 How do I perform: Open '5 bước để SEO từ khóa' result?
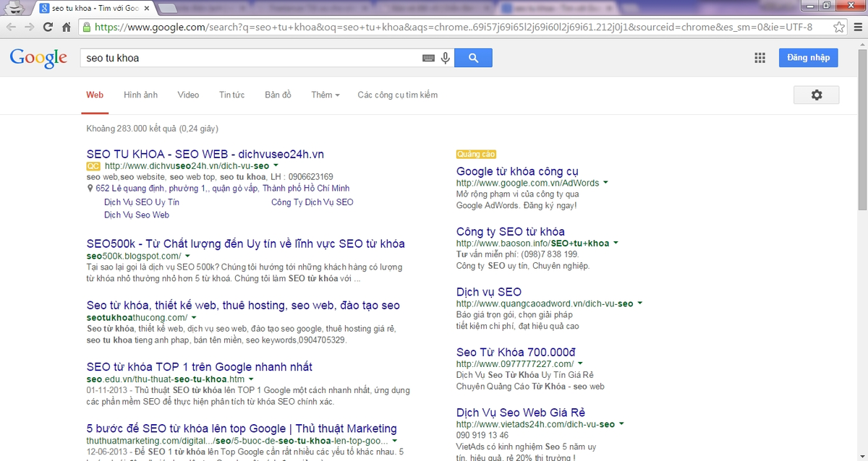(x=242, y=428)
